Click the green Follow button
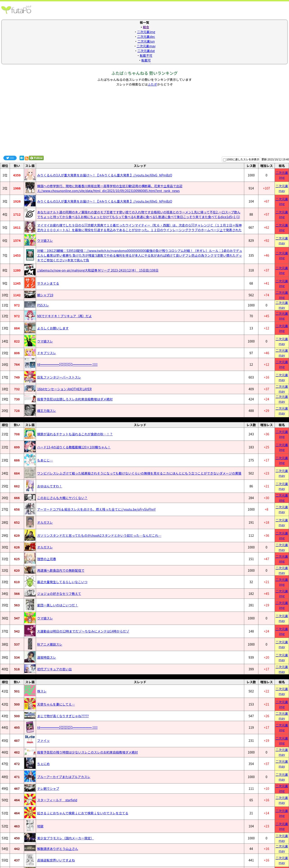The image size is (289, 868). click(x=36, y=158)
